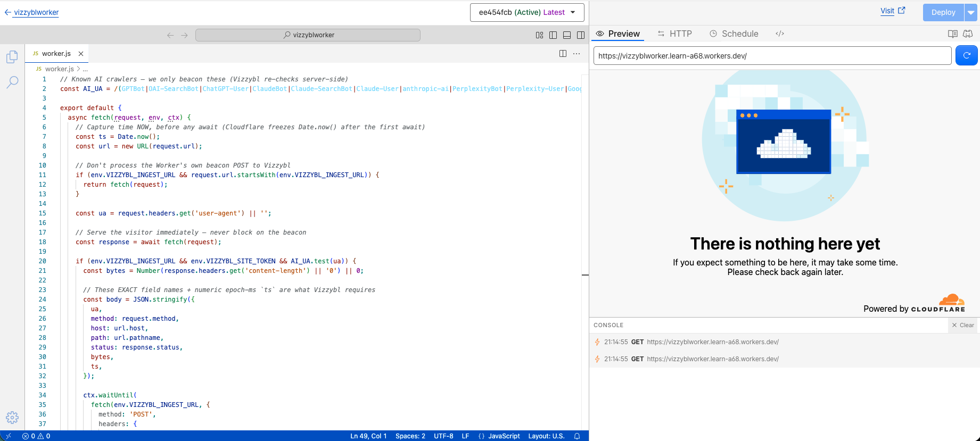
Task: Close the worker.js tab
Action: click(x=81, y=54)
